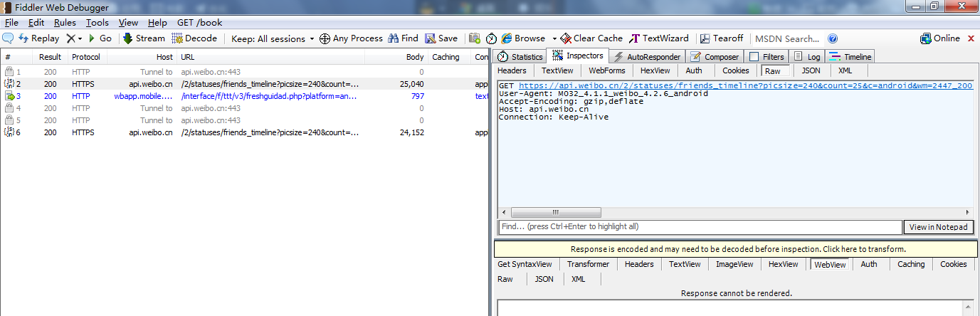Clear Cache from the toolbar

pyautogui.click(x=591, y=38)
